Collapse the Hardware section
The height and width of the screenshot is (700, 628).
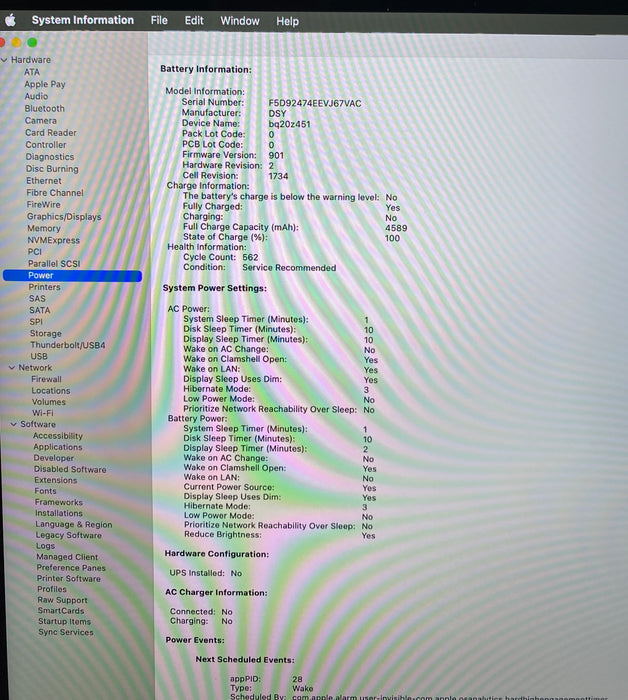4,60
